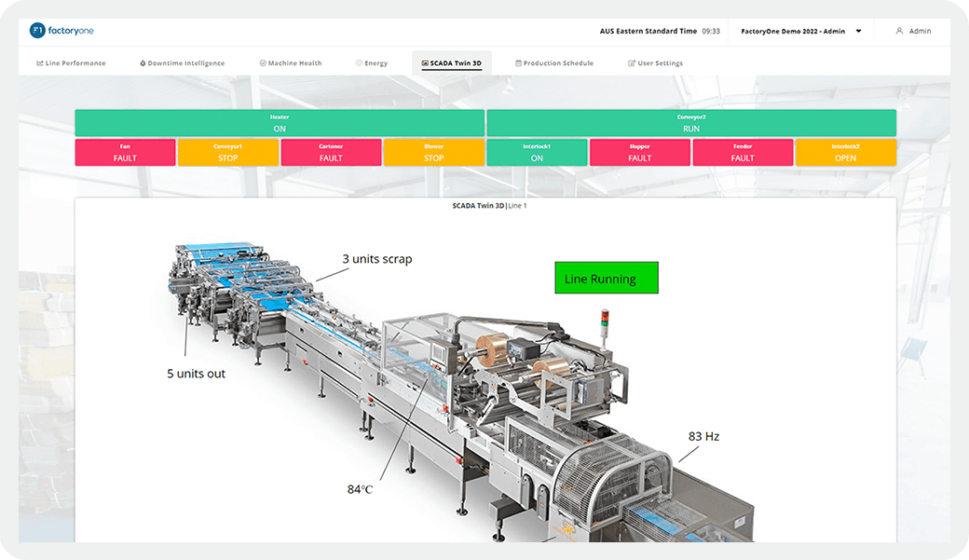
Task: Click the Machine Health check icon
Action: (x=263, y=63)
